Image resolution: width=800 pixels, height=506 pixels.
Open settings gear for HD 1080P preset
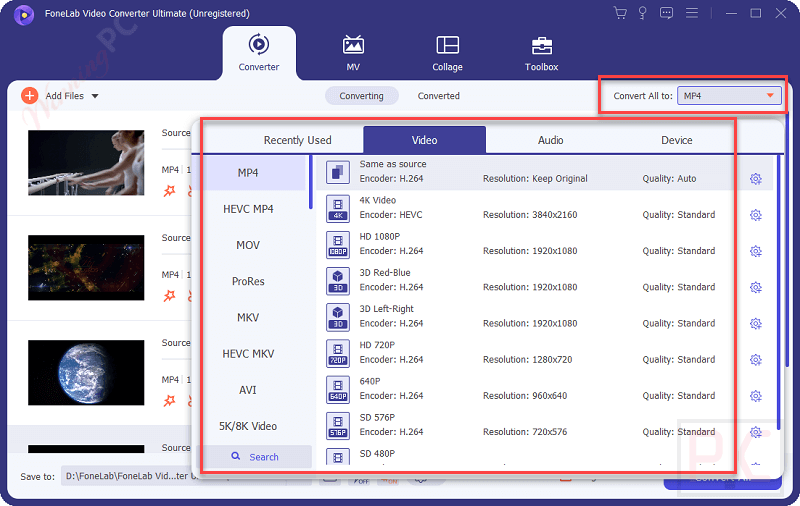coord(756,251)
